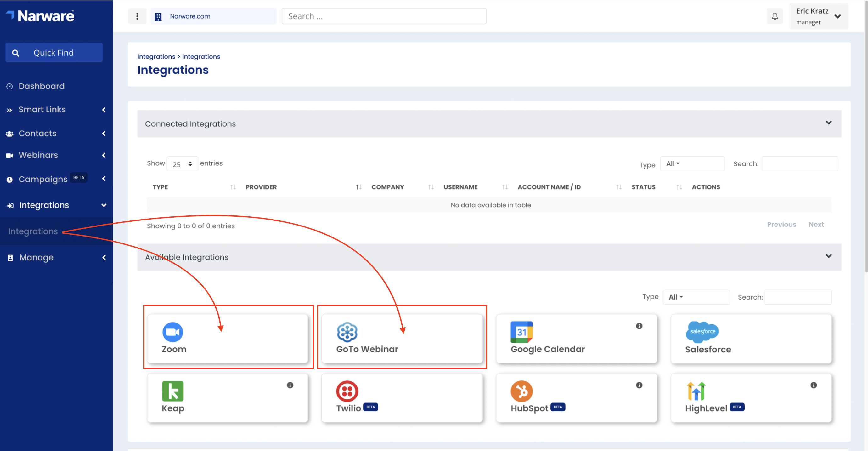868x451 pixels.
Task: Click Available Integrations Search box
Action: (x=798, y=297)
